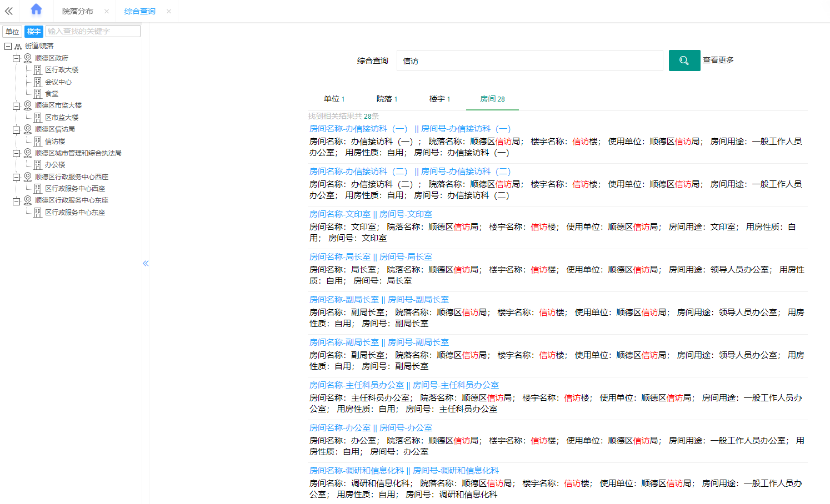The image size is (830, 504).
Task: Collapse the 街道/院落 root node
Action: click(x=8, y=46)
